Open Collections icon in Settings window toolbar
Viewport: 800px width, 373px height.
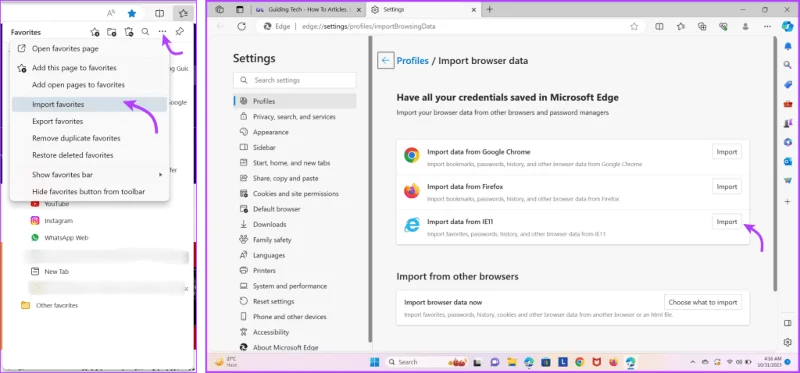[x=702, y=27]
